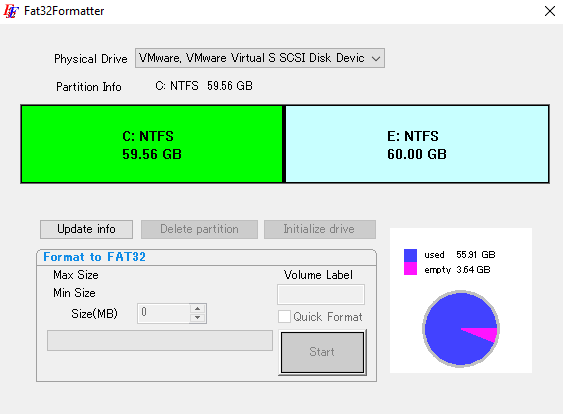Click the empty value '3.64 GB'

point(473,270)
